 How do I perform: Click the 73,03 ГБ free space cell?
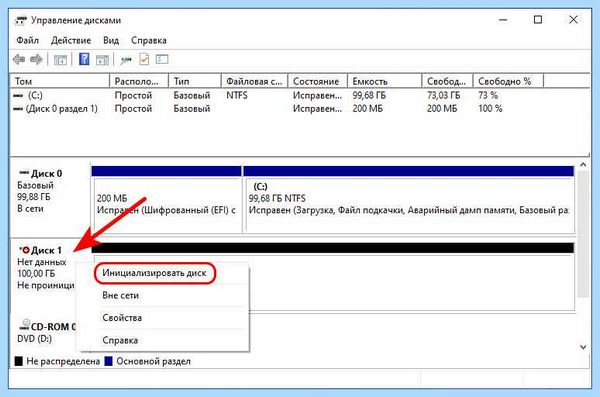[443, 95]
